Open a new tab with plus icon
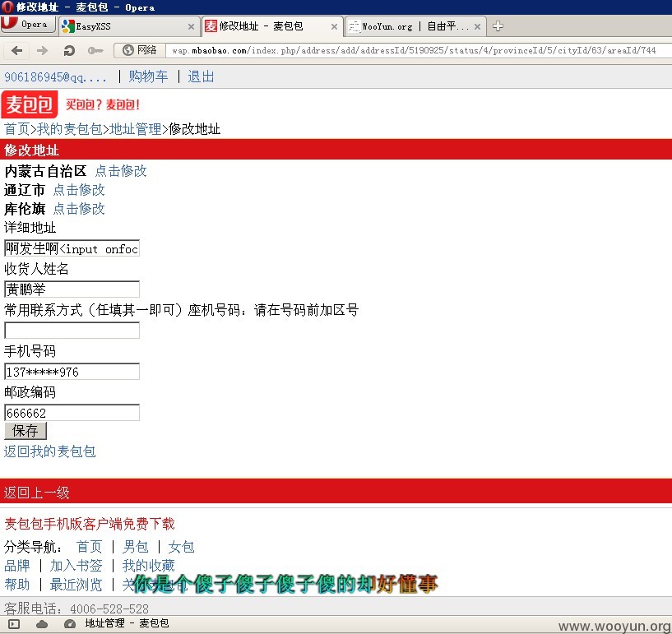Screen dimensions: 672x634 (498, 26)
